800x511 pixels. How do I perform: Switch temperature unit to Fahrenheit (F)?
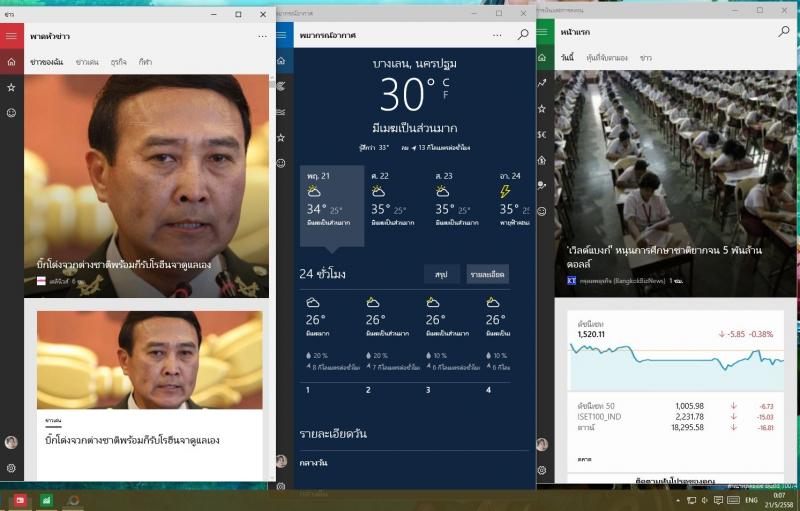point(446,95)
